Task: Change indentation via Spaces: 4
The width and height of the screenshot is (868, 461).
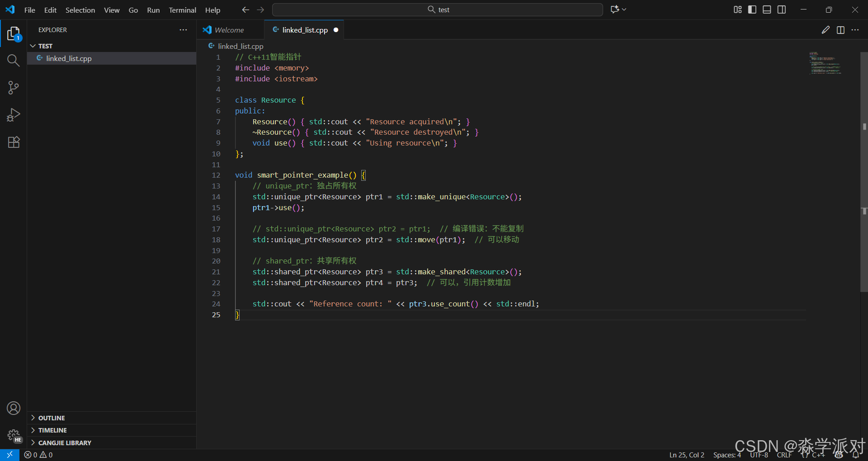Action: (x=727, y=455)
